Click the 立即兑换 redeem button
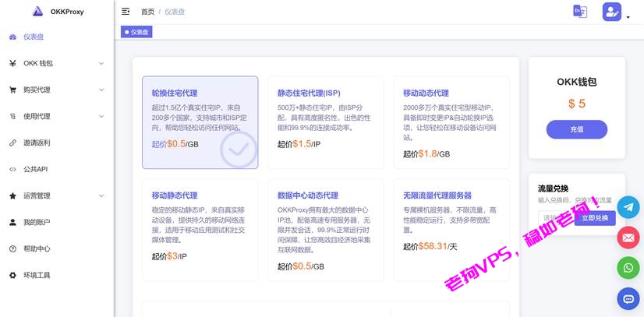The width and height of the screenshot is (644, 317). coord(595,218)
